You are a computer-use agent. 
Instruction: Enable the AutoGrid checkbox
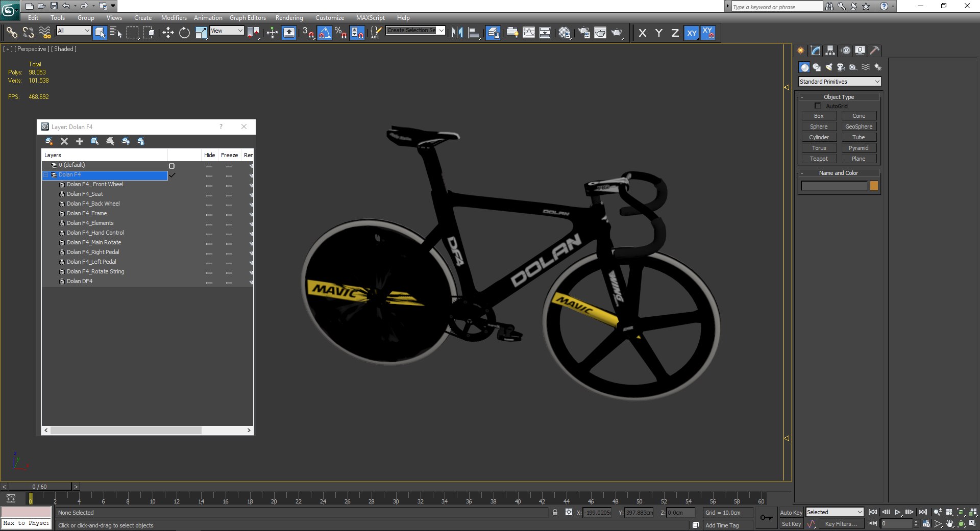click(818, 106)
